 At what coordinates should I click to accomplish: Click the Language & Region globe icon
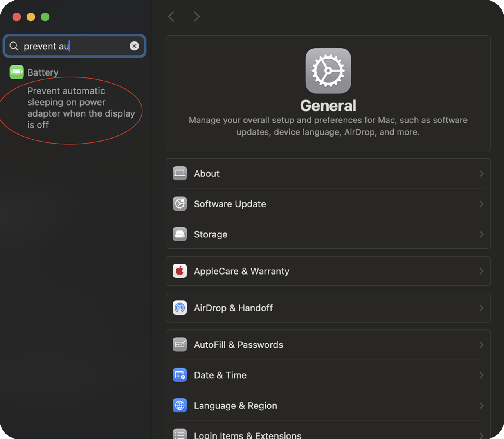[x=180, y=406]
